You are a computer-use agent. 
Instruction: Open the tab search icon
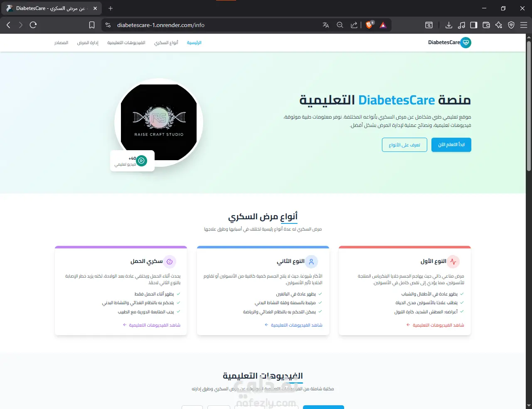pyautogui.click(x=429, y=25)
